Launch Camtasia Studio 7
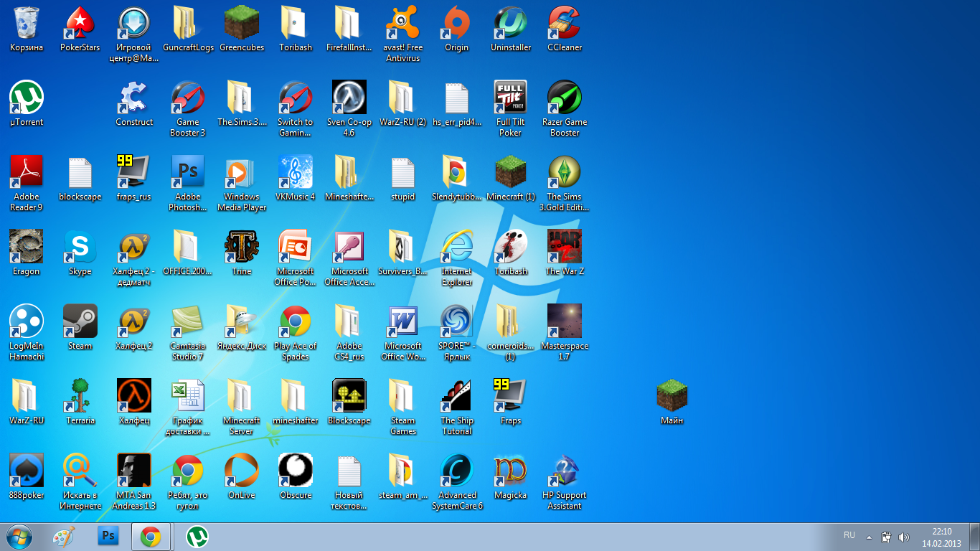Image resolution: width=980 pixels, height=551 pixels. pos(188,321)
